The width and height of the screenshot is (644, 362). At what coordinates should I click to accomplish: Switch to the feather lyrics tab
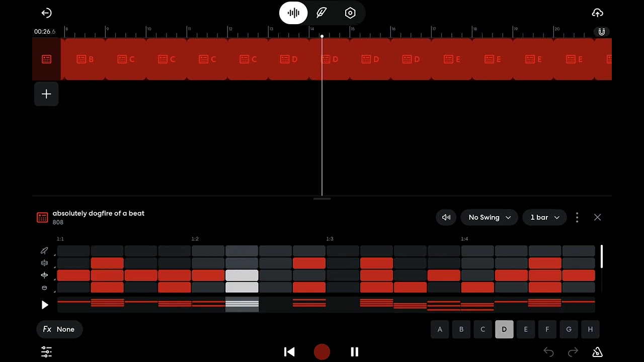point(322,13)
